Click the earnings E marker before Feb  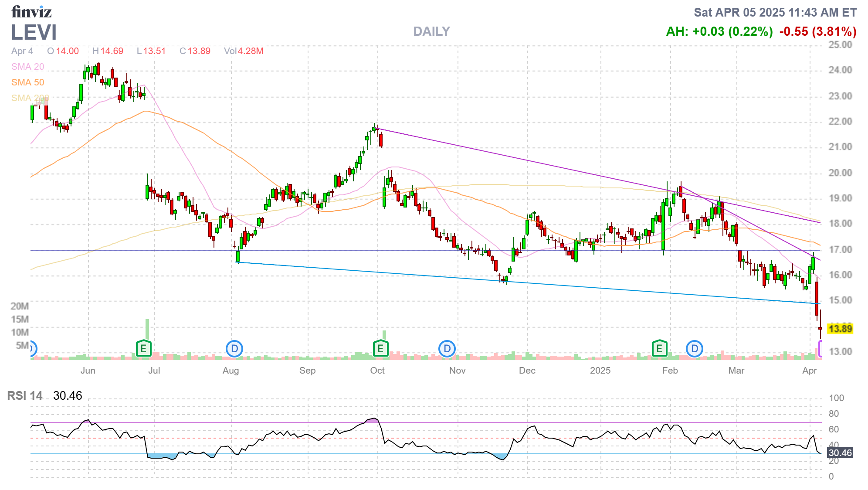tap(659, 349)
